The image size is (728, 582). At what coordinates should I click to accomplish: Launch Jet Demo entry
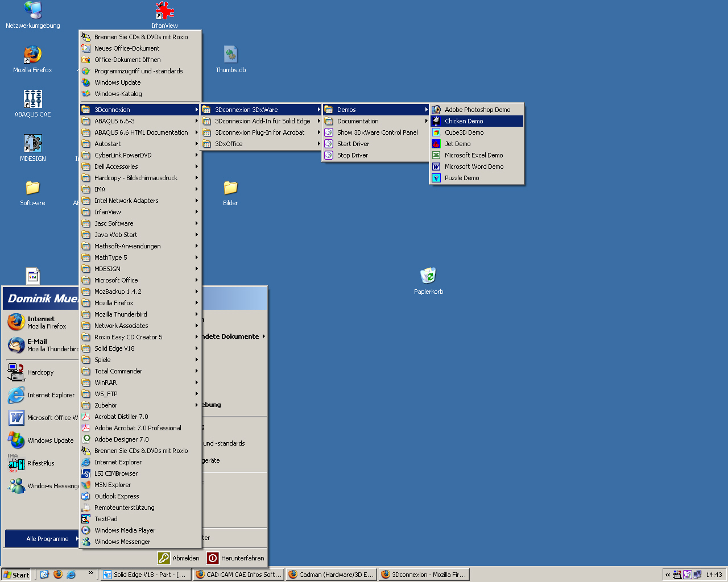point(477,144)
